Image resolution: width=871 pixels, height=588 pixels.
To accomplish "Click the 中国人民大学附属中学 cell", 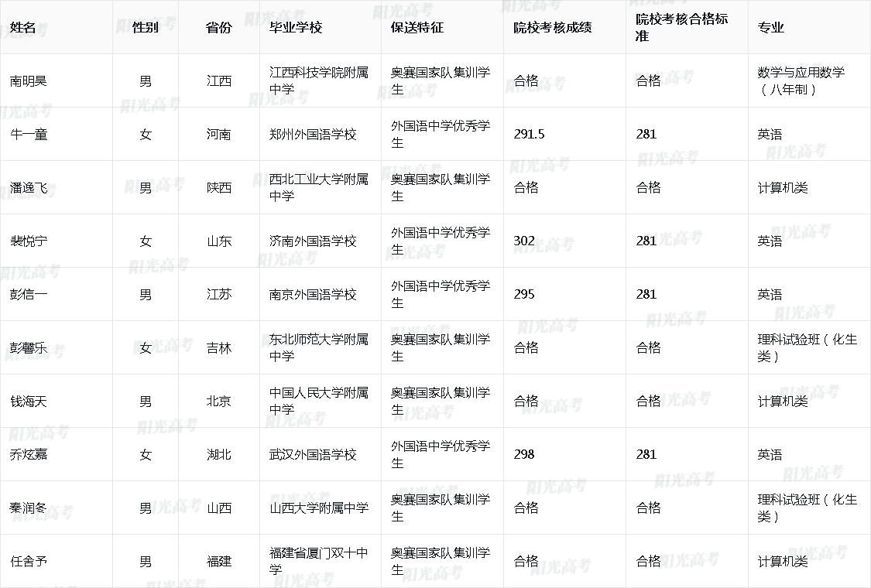I will (x=318, y=401).
